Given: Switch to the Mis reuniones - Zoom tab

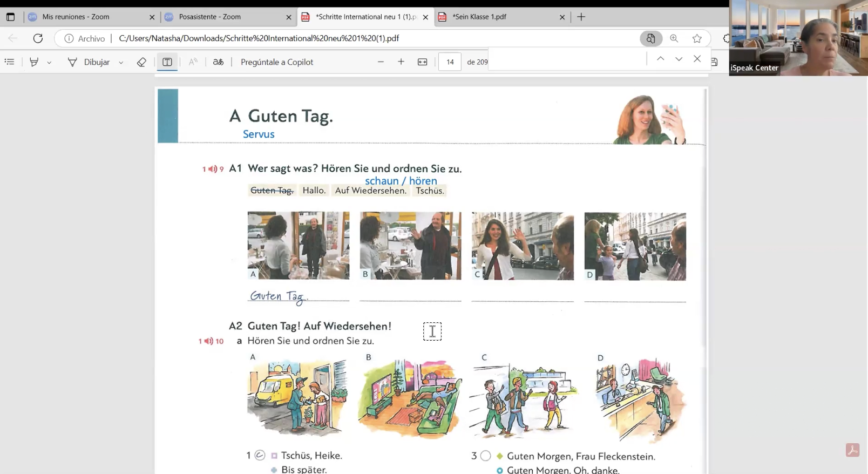Looking at the screenshot, I should click(76, 17).
